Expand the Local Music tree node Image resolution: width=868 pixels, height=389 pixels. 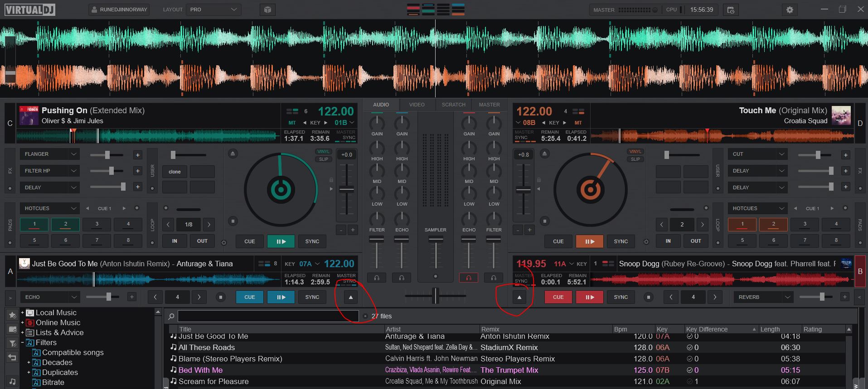point(22,313)
